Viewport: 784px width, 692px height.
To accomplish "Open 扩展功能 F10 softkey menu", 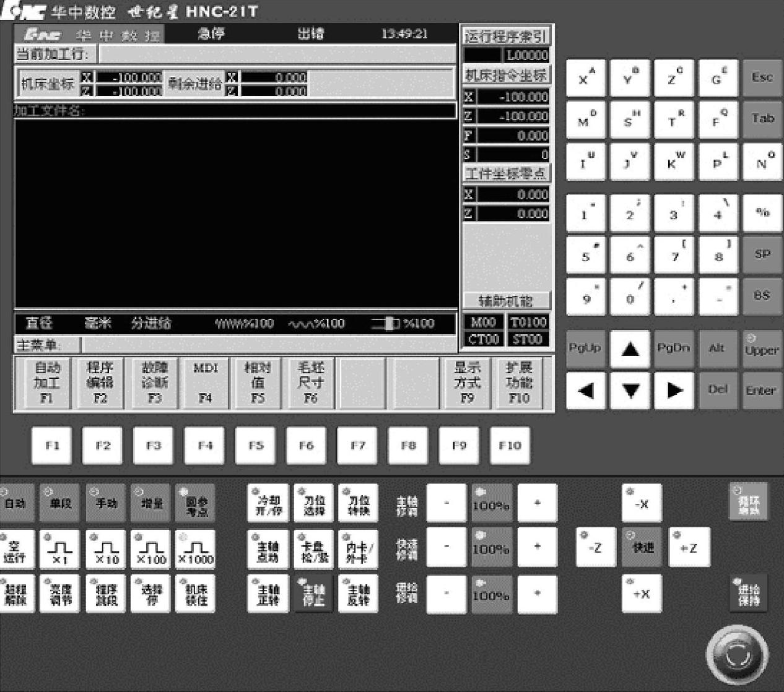I will 519,383.
